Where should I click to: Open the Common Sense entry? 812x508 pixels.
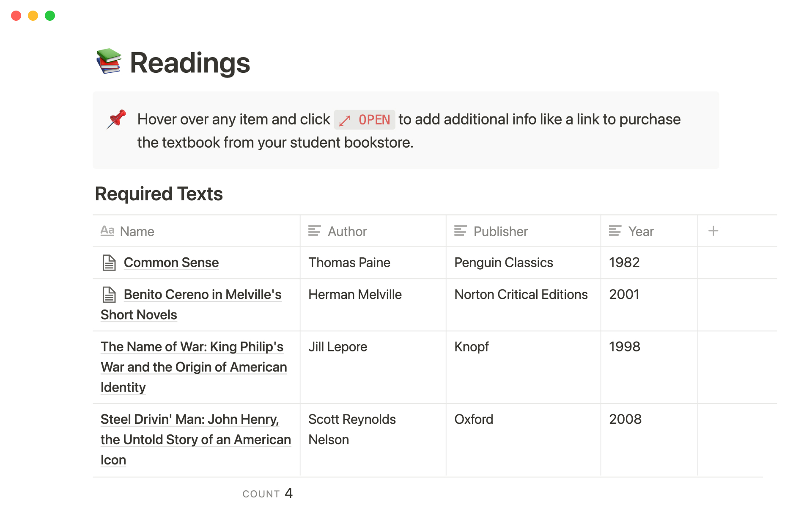pyautogui.click(x=171, y=263)
